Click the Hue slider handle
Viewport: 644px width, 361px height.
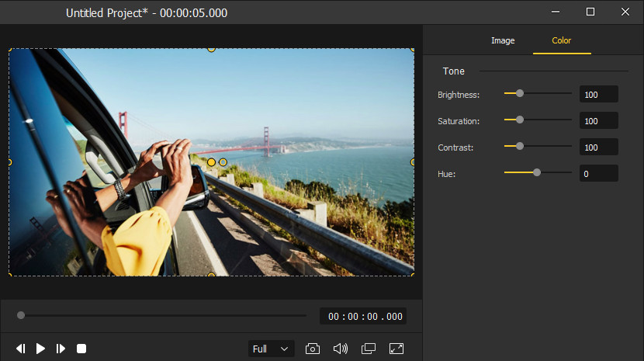tap(537, 172)
